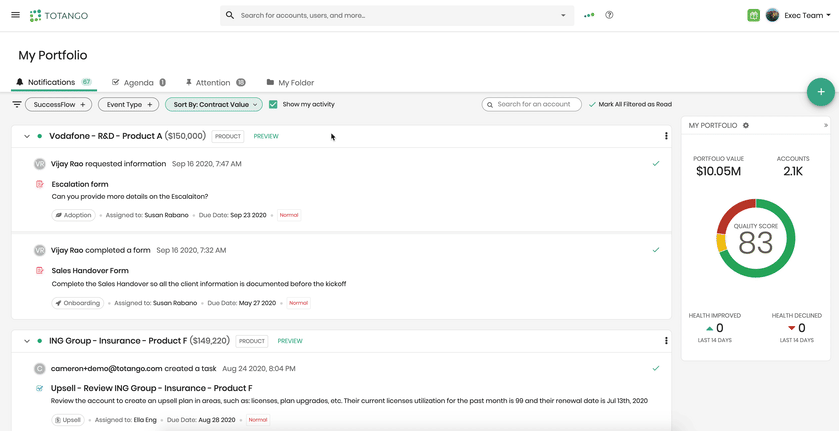Click the Onboarding SuccessFlow tag
Screen dimensions: 839x431
pos(78,303)
